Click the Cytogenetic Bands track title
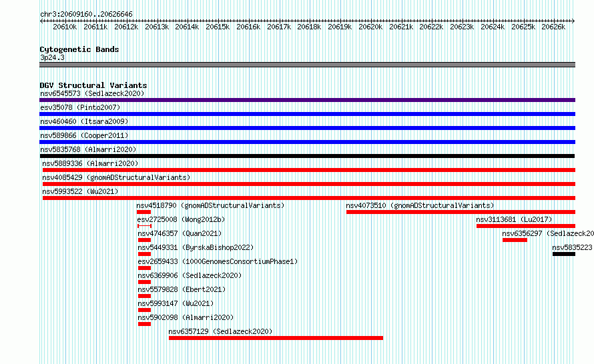The width and height of the screenshot is (594, 364). pos(79,49)
